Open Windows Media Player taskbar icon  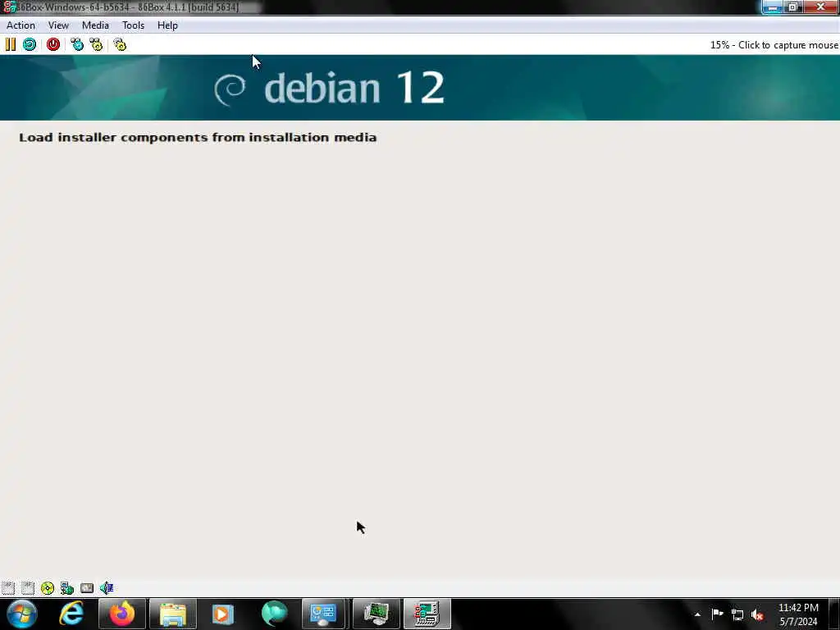pos(223,614)
